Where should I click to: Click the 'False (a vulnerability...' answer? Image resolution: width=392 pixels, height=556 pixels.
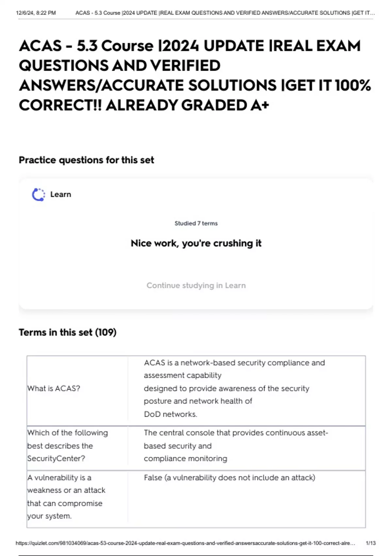point(229,478)
